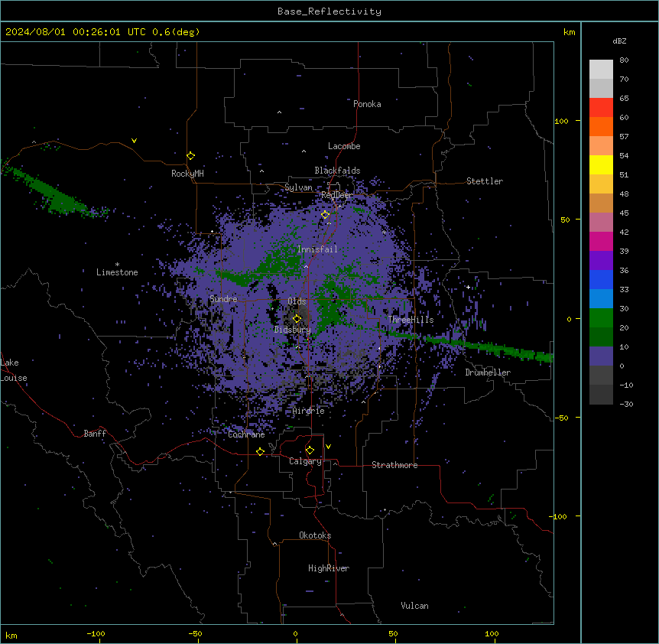
Task: Pick the blue 33-36 dBZ legend color
Action: (601, 279)
